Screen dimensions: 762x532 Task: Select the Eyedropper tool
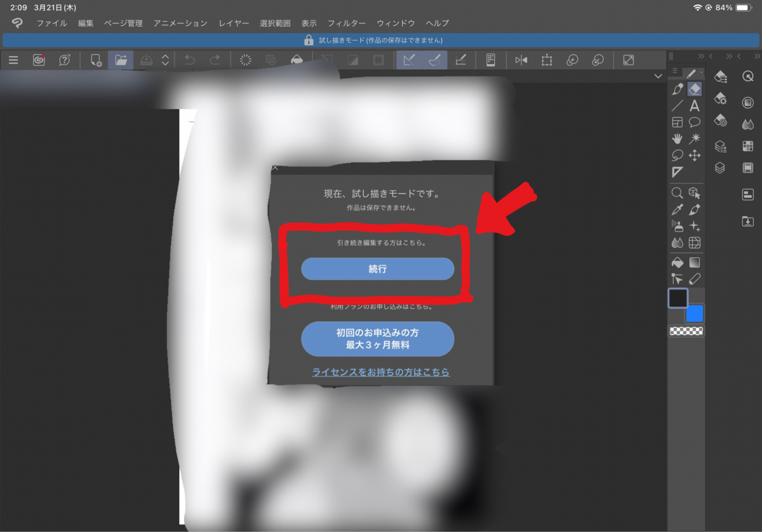click(x=678, y=209)
